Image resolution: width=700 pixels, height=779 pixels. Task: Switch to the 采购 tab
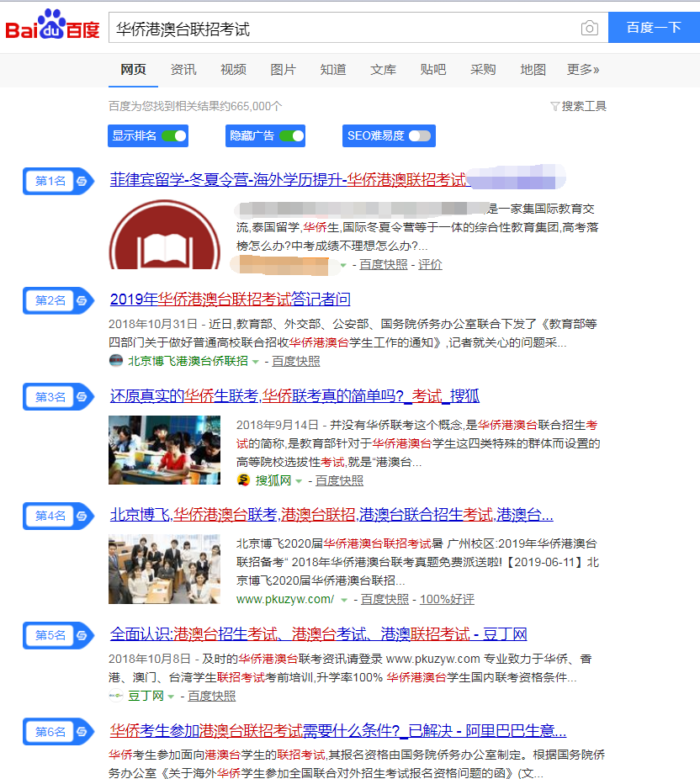483,70
